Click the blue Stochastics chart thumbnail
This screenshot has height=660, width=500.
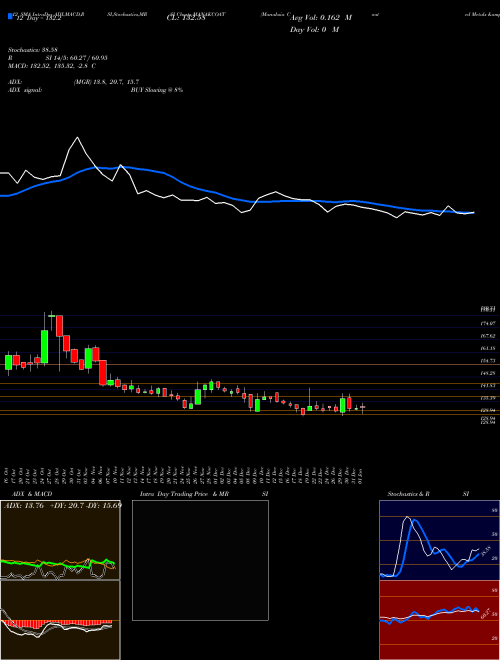point(439,540)
